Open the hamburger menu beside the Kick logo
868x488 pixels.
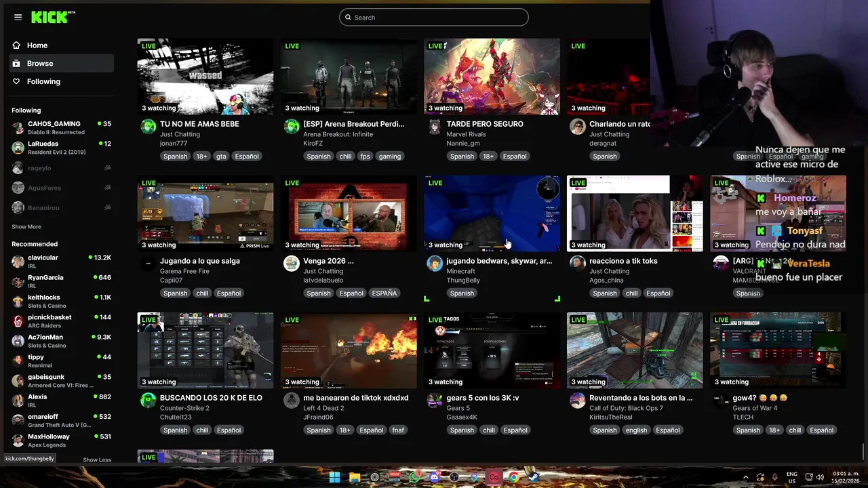click(18, 17)
